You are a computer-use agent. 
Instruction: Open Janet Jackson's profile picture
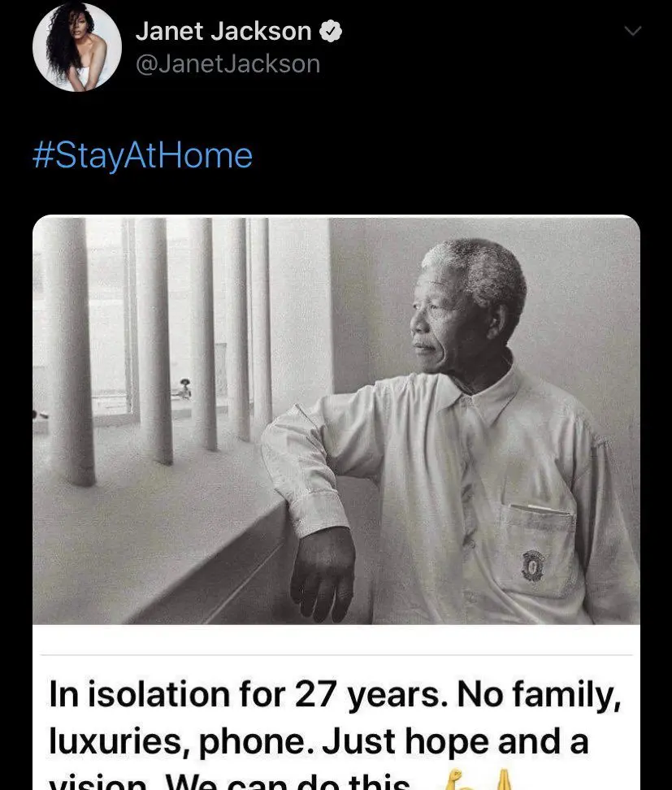pos(76,47)
